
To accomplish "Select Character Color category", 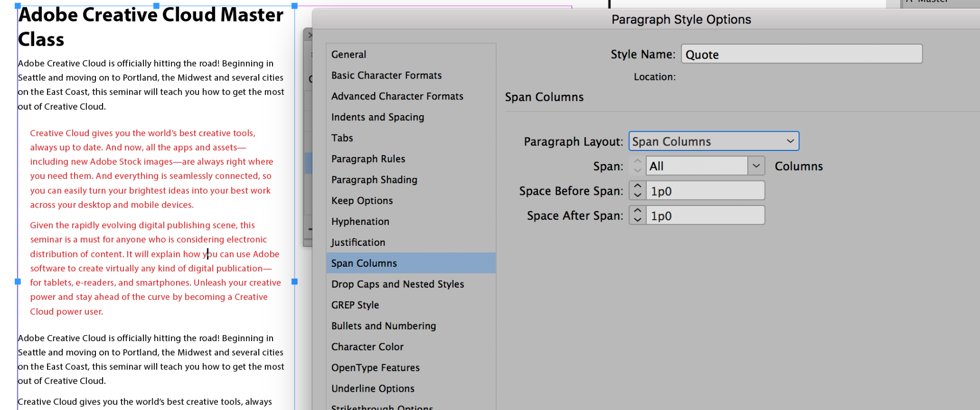I will pos(411,347).
